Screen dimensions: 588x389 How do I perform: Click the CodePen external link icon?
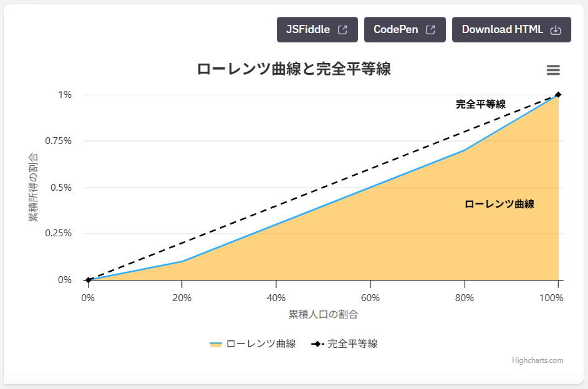tap(430, 30)
